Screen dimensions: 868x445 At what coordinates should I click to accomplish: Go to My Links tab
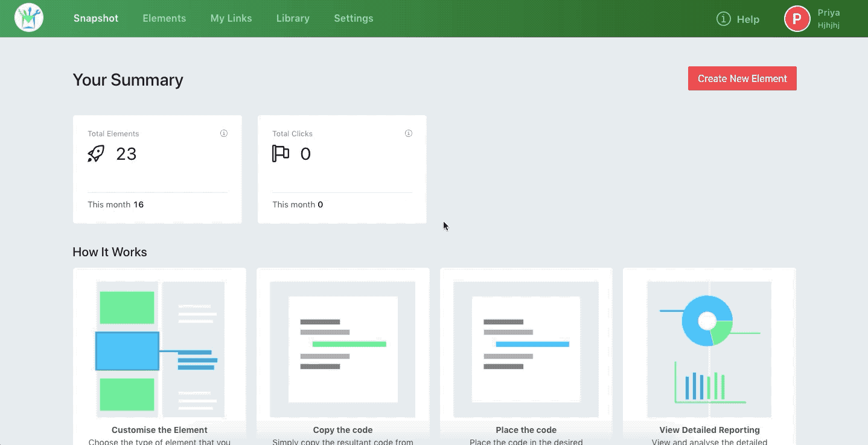click(x=231, y=18)
